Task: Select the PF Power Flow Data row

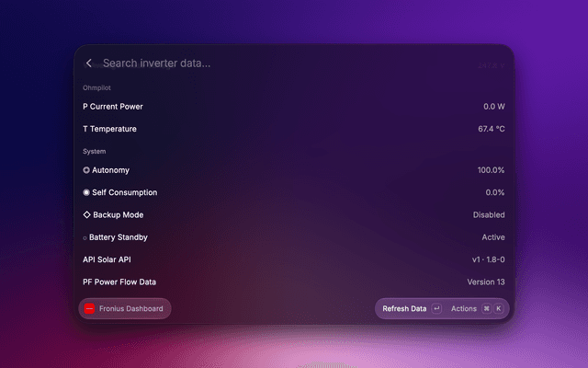Action: tap(294, 282)
